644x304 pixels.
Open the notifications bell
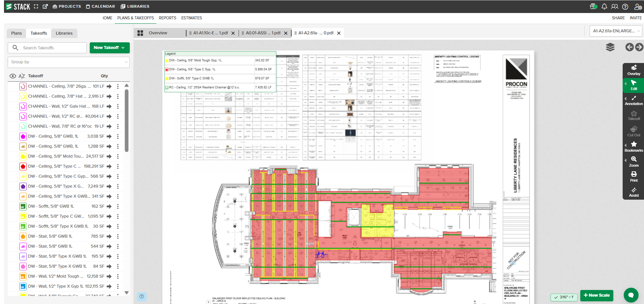604,6
